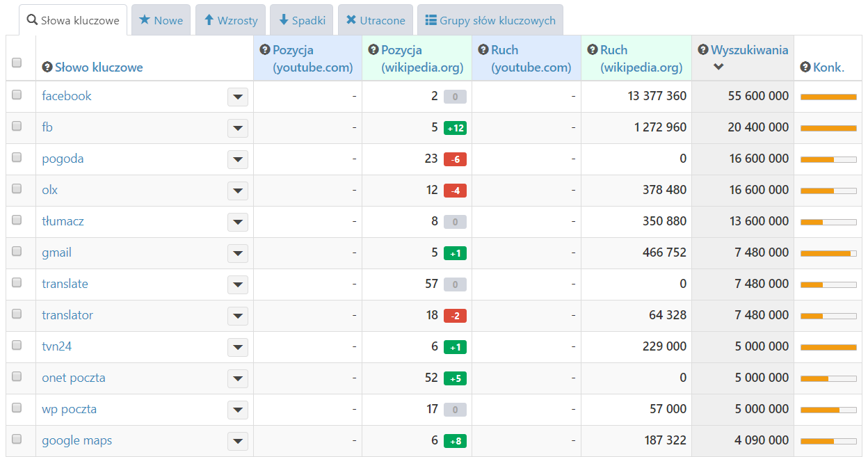The image size is (868, 457).
Task: Click help icon beside Pozycja (youtube.com) header
Action: (264, 50)
